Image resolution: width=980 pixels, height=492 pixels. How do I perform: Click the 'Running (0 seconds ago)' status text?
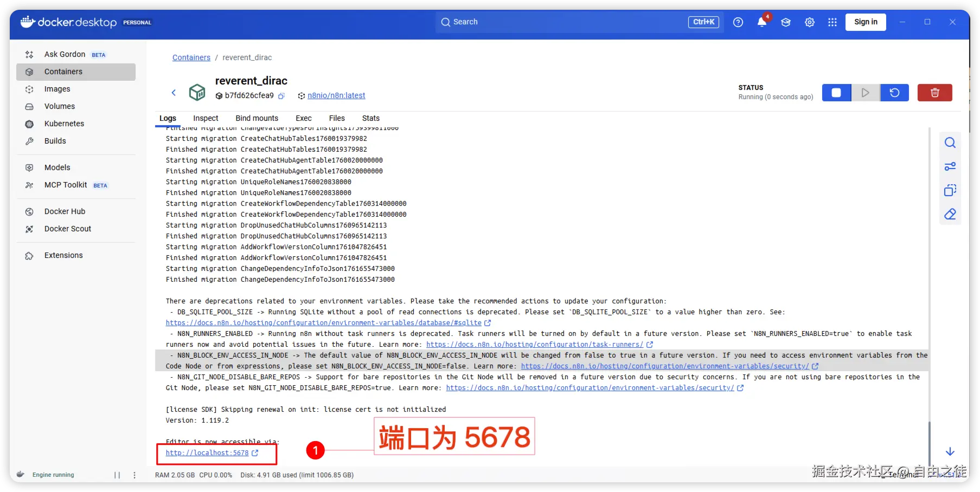(776, 97)
